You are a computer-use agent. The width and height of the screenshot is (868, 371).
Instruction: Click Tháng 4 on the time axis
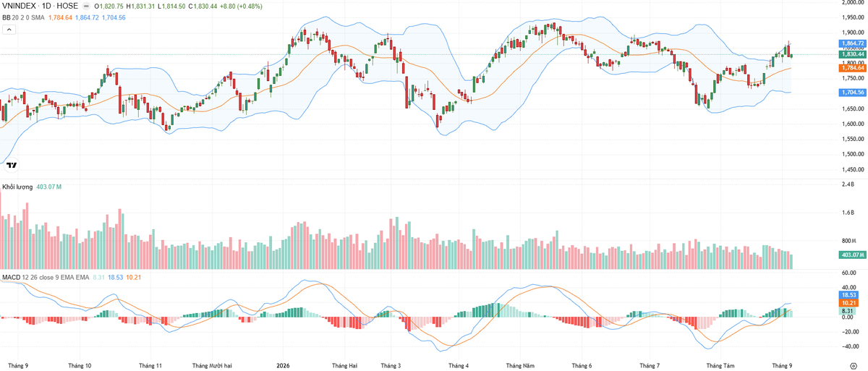pos(459,365)
